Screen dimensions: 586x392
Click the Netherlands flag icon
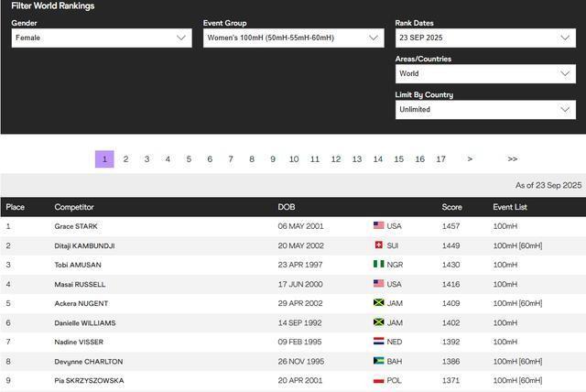click(378, 342)
